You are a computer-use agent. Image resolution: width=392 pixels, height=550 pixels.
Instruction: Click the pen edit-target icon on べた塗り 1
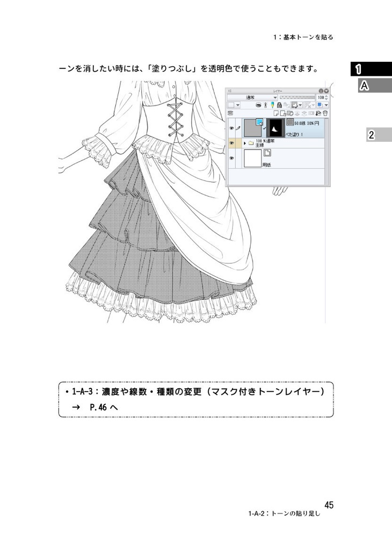[238, 128]
